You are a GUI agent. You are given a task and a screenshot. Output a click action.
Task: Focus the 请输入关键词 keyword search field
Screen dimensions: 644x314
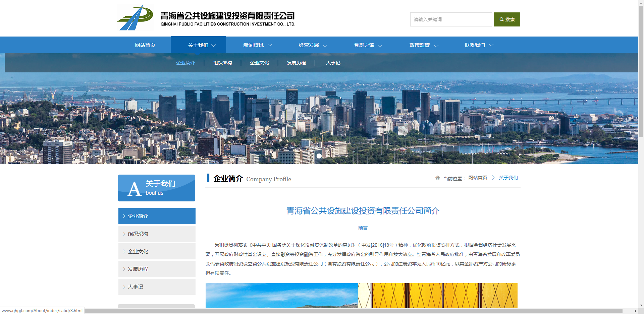[x=451, y=19]
